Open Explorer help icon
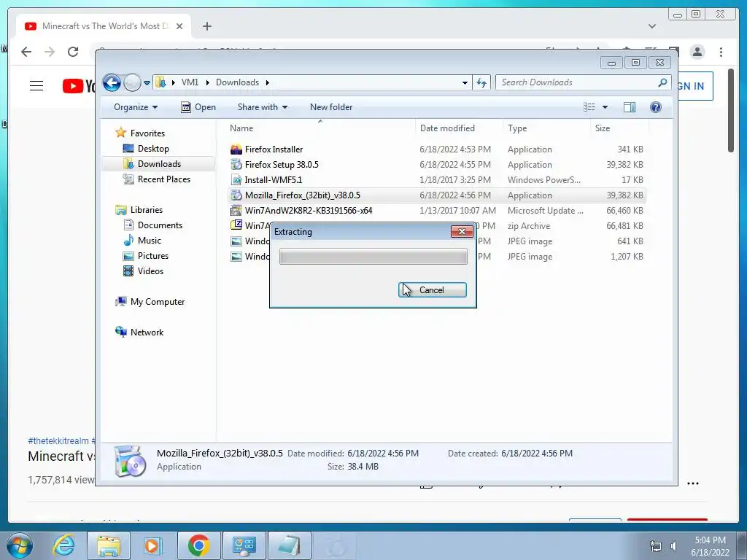 (656, 107)
